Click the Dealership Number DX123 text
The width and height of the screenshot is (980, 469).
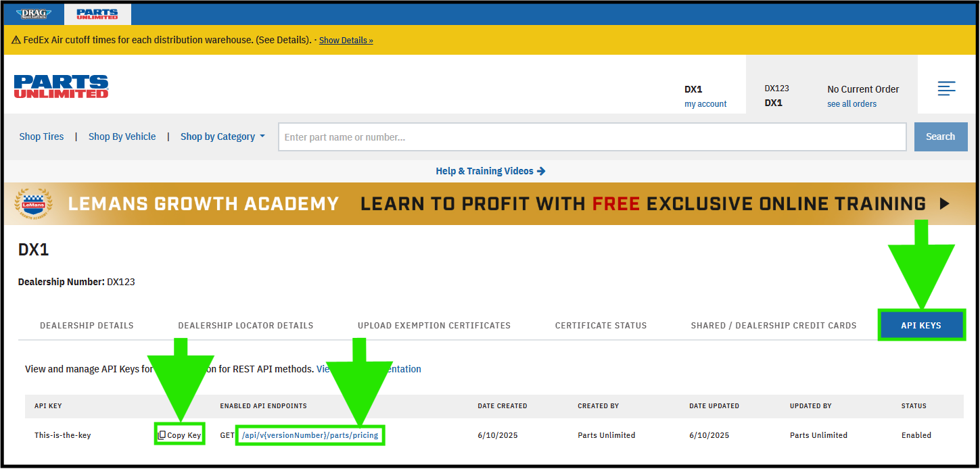click(76, 282)
